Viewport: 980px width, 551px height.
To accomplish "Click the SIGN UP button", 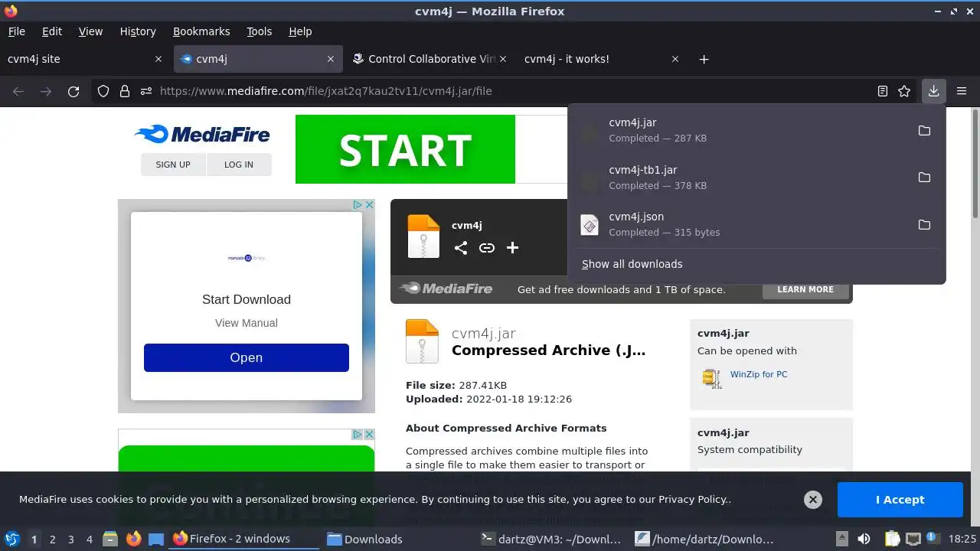I will [x=173, y=165].
